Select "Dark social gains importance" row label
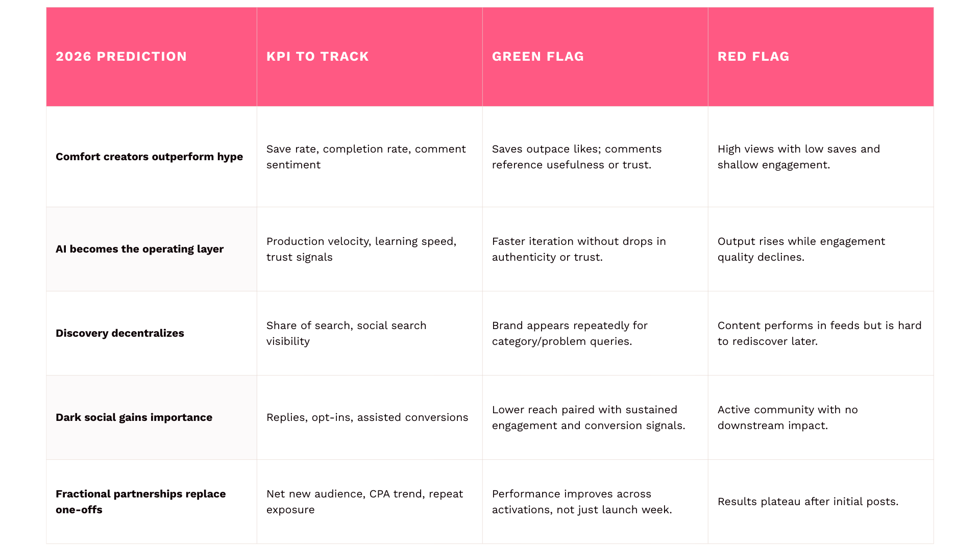The height and width of the screenshot is (551, 980). pyautogui.click(x=134, y=417)
